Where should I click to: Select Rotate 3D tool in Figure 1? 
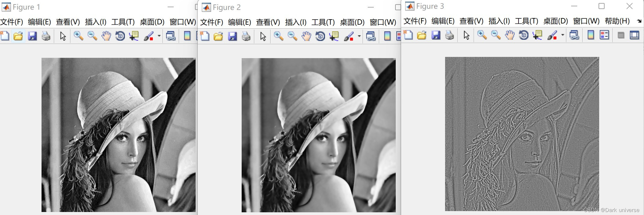120,36
